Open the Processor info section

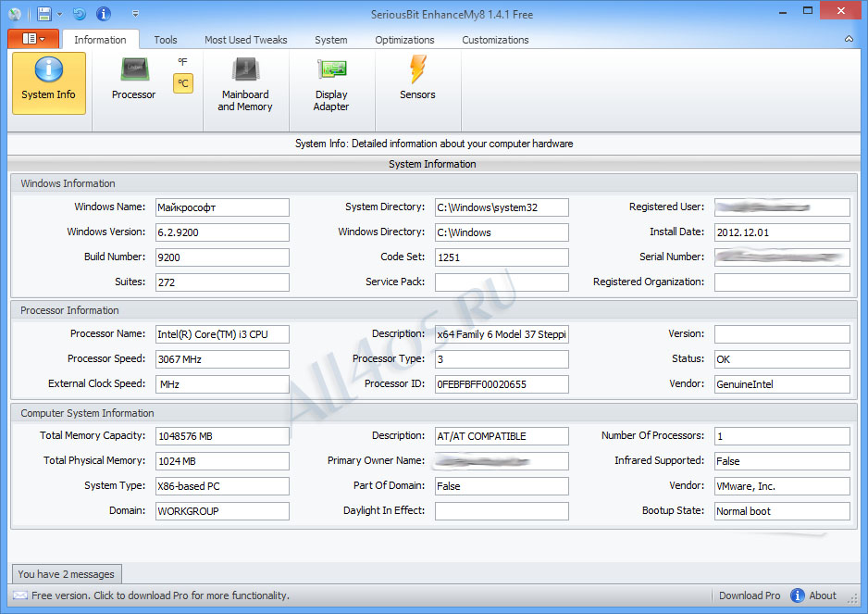click(133, 79)
